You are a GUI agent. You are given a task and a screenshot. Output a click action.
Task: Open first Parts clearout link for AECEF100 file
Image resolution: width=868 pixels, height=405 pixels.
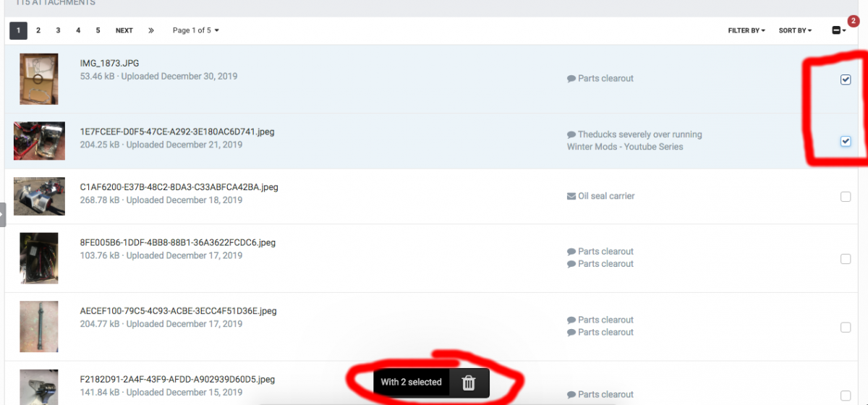pyautogui.click(x=605, y=320)
